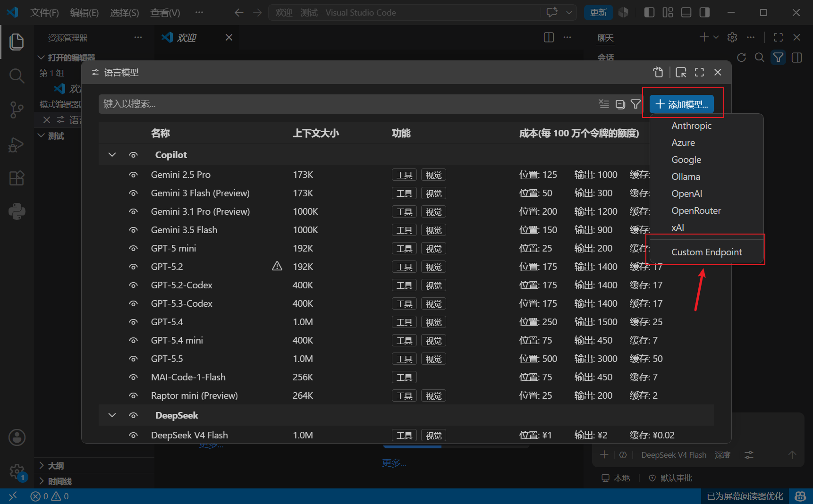Screen dimensions: 813x504
Task: Click the 默认审批 approval setting
Action: coord(671,478)
